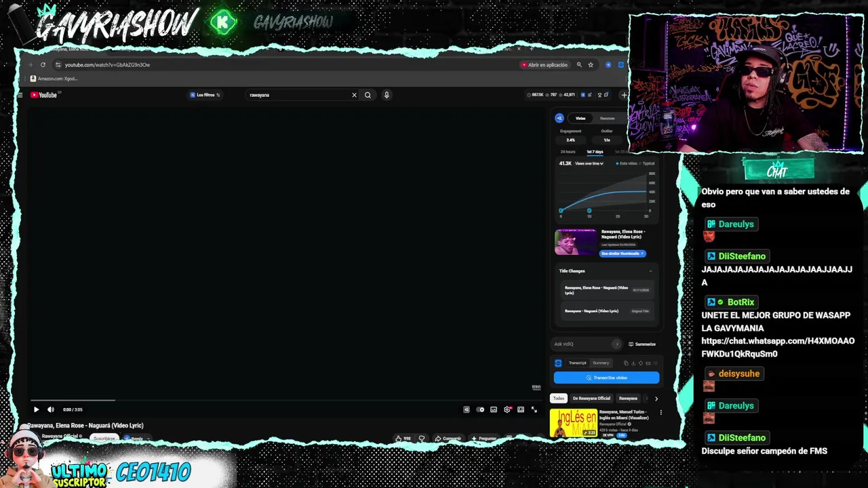The height and width of the screenshot is (488, 868).
Task: Click the zoom magnifier icon in address bar
Action: coord(579,65)
